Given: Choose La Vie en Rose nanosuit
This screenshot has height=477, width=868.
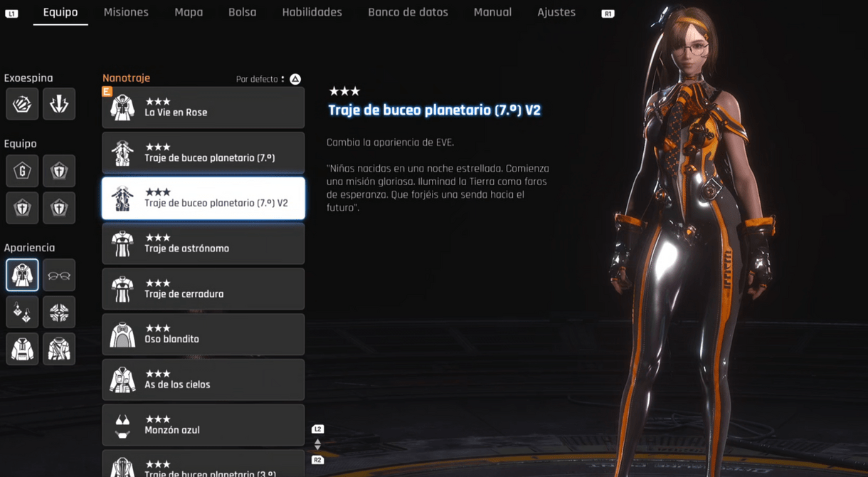Looking at the screenshot, I should click(203, 108).
